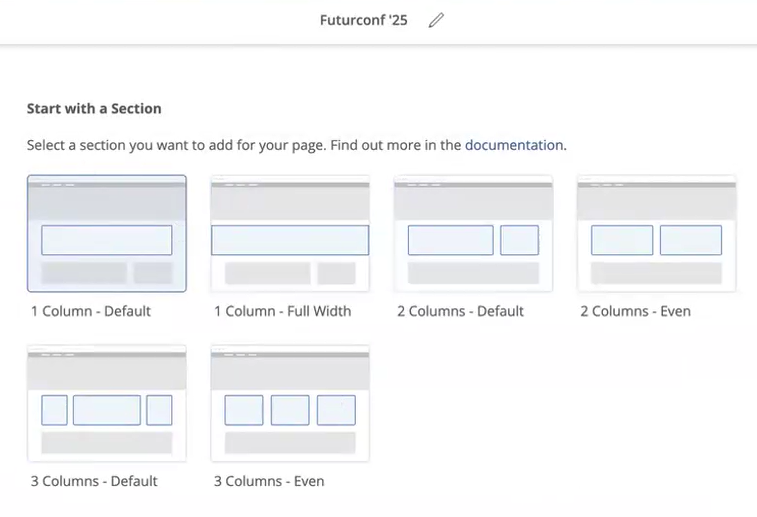Click the right box in 2 Columns - Even preview
Viewport: 757px width, 517px height.
pyautogui.click(x=691, y=240)
